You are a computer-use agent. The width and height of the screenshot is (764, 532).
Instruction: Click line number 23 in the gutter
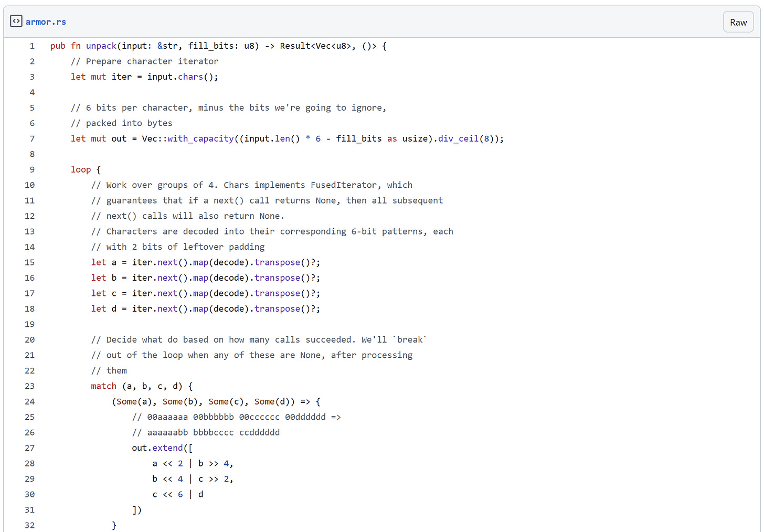point(30,387)
